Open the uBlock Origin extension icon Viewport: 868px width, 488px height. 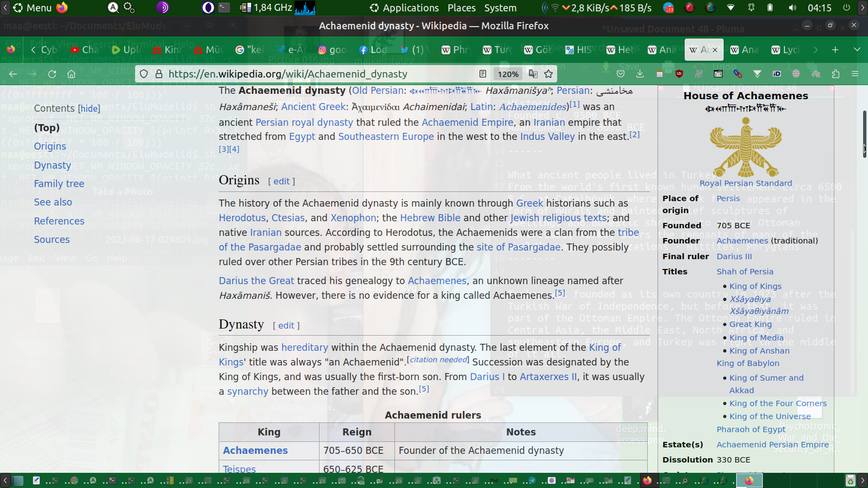pyautogui.click(x=679, y=74)
